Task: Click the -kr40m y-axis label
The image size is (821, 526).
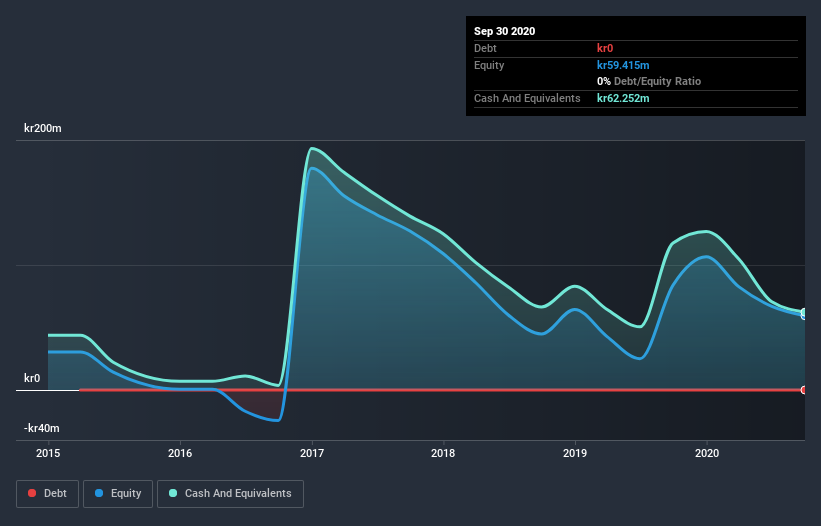Action: (41, 428)
